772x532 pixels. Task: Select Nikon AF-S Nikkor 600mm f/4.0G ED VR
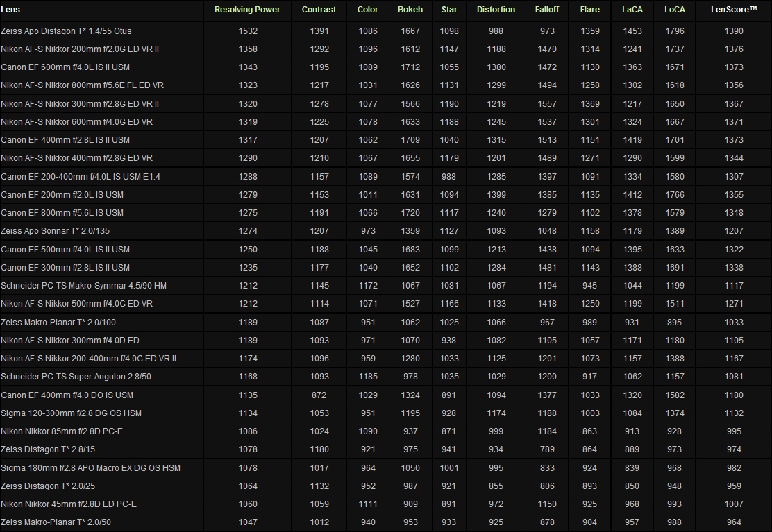[x=77, y=122]
